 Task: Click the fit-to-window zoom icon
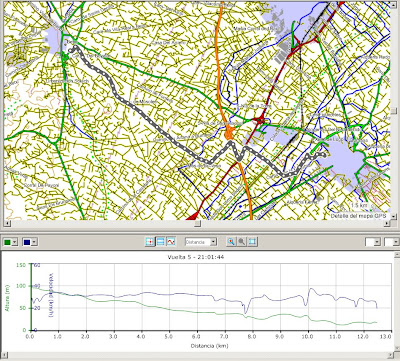point(252,242)
